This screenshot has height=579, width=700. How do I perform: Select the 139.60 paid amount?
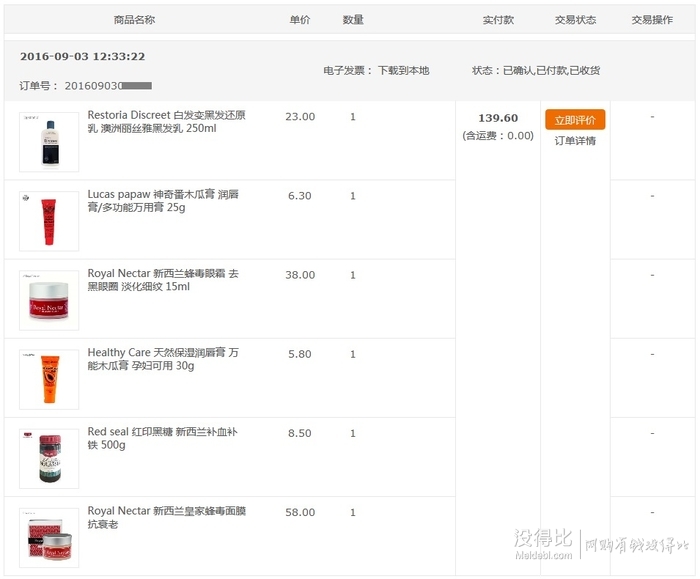[498, 118]
